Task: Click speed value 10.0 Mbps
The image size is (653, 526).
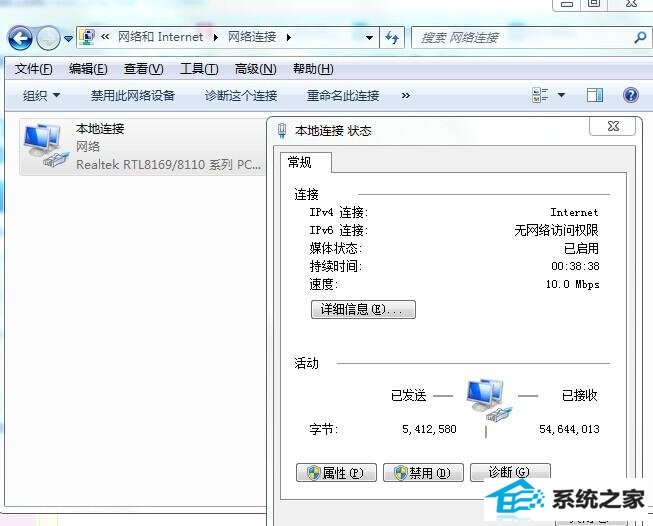Action: (573, 284)
